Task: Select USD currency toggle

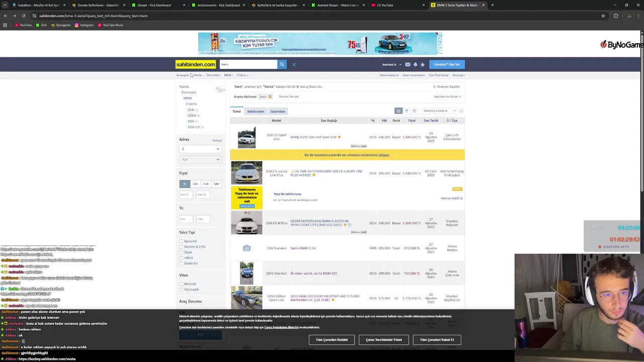Action: point(195,184)
